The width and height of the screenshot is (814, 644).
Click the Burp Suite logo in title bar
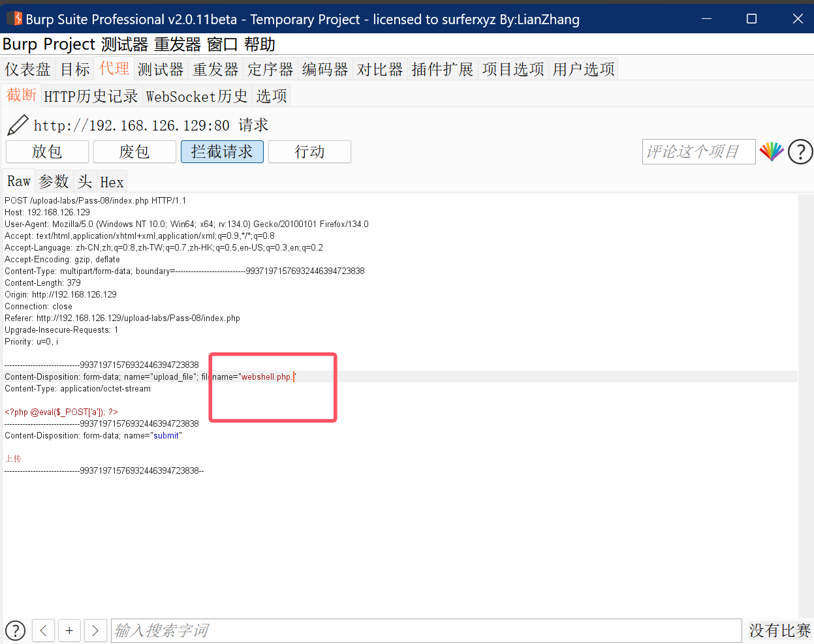click(x=14, y=18)
